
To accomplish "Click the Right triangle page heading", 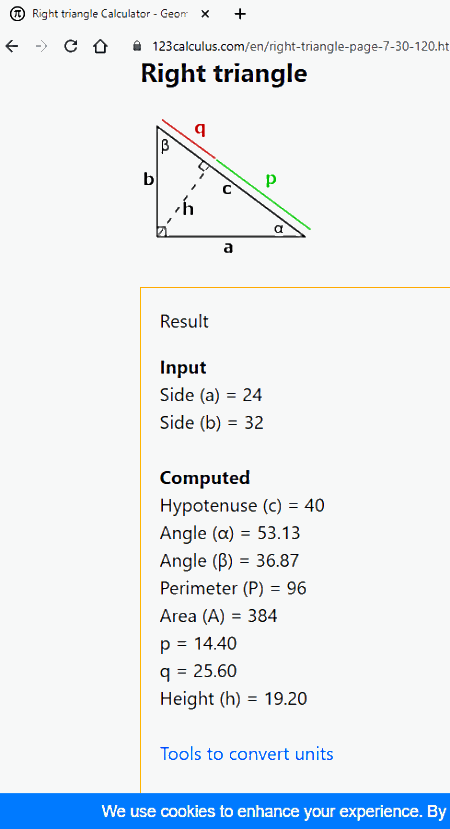I will [x=224, y=73].
